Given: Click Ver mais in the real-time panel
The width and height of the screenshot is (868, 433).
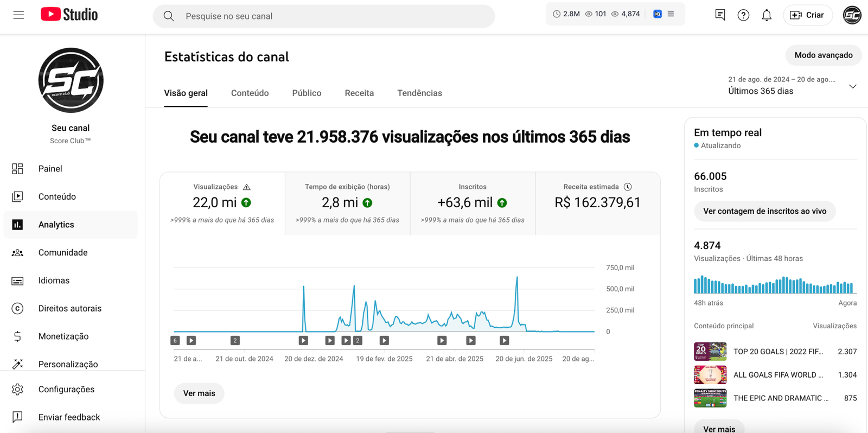Looking at the screenshot, I should pos(719,429).
